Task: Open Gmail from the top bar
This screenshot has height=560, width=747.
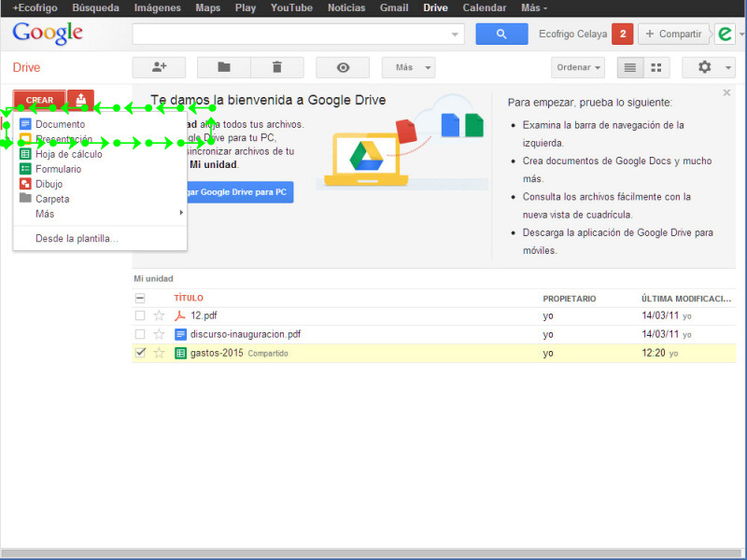Action: tap(394, 8)
